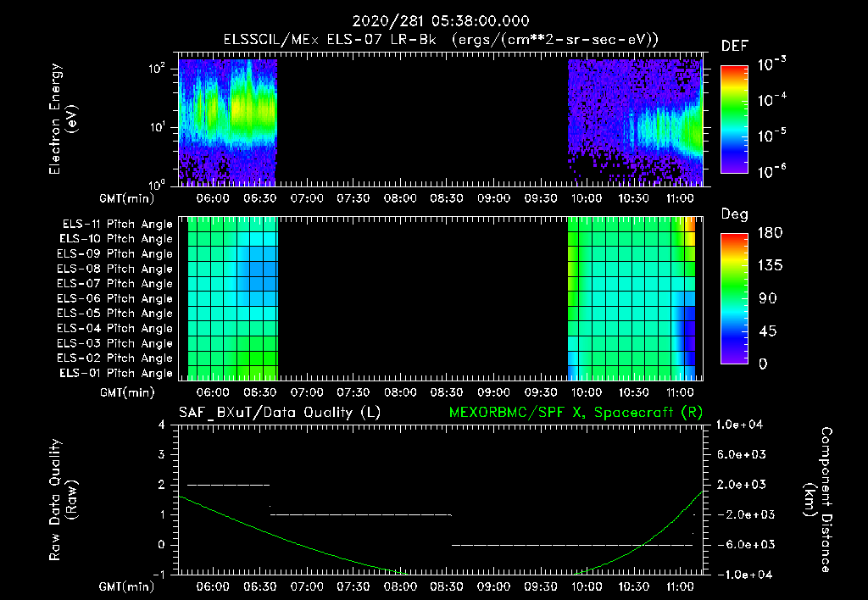Click the 4 tick on Raw Data Quality axis
This screenshot has height=600, width=868.
tap(162, 425)
